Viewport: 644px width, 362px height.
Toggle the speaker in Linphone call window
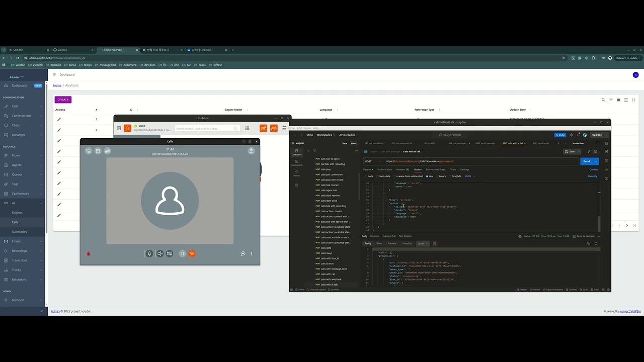[x=159, y=254]
